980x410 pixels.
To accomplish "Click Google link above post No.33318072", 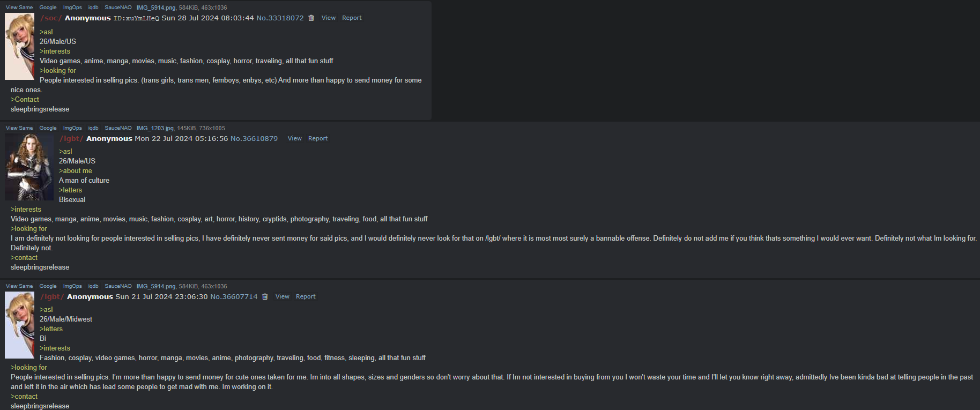I will click(x=48, y=8).
